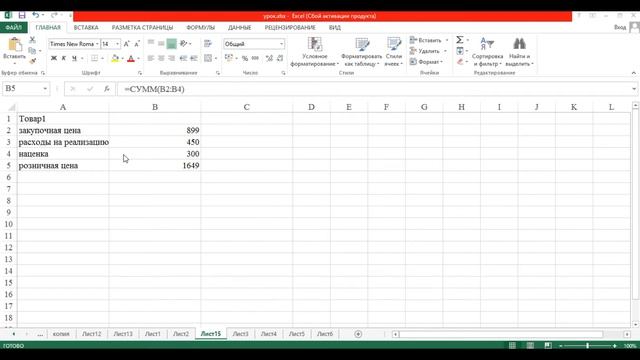Apply red font color A

[x=131, y=58]
